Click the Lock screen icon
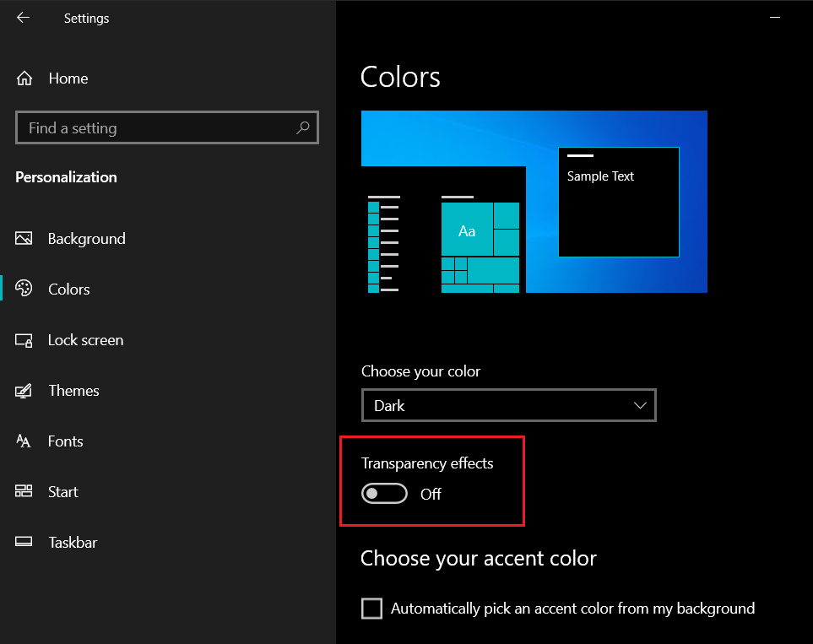The width and height of the screenshot is (813, 644). (x=24, y=340)
